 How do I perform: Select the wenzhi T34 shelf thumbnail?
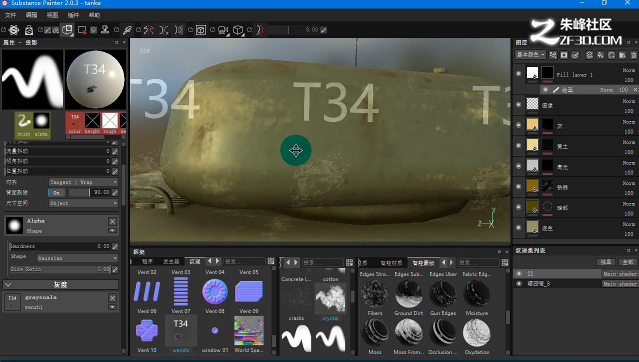point(181,330)
